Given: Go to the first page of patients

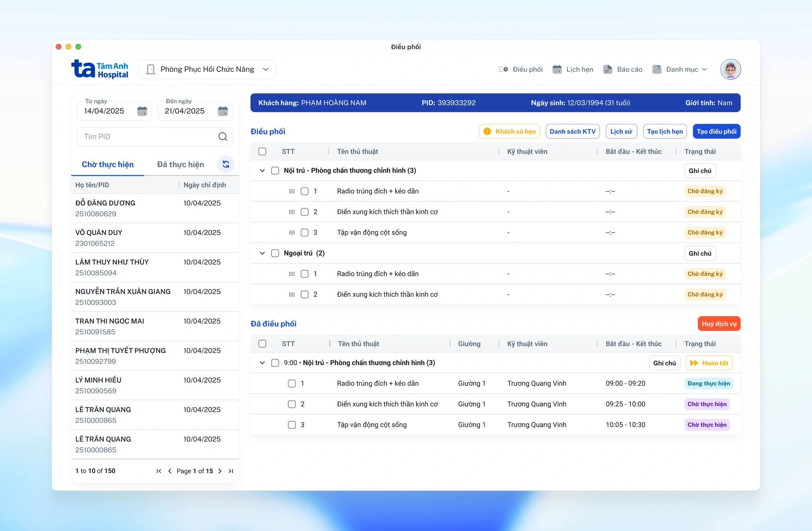Looking at the screenshot, I should click(159, 471).
